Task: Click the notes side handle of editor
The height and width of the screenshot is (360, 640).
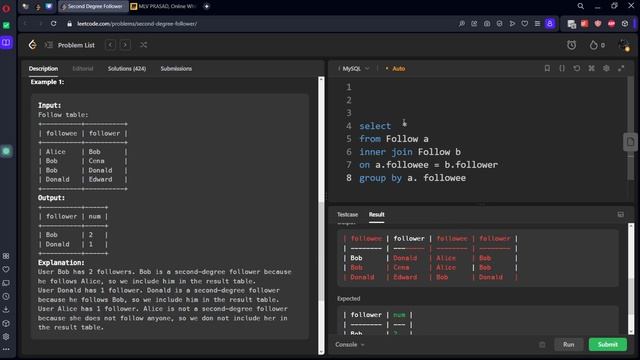Action: click(630, 142)
